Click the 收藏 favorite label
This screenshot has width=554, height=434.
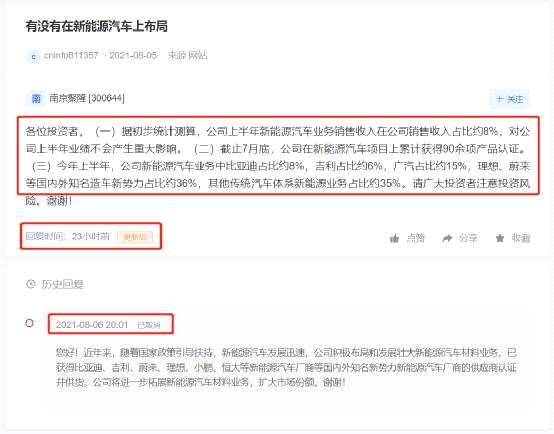(521, 238)
